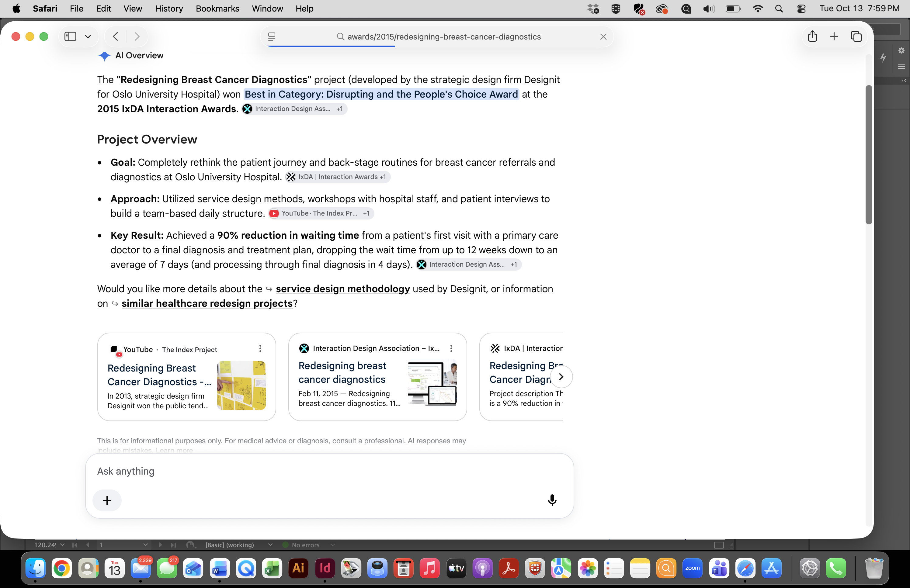Show next source cards with the arrow
Viewport: 910px width, 588px height.
tap(561, 376)
